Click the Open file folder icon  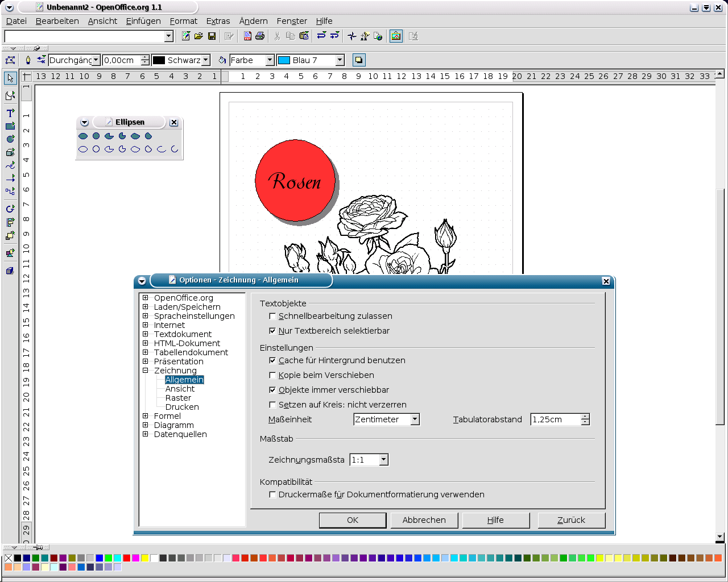198,36
